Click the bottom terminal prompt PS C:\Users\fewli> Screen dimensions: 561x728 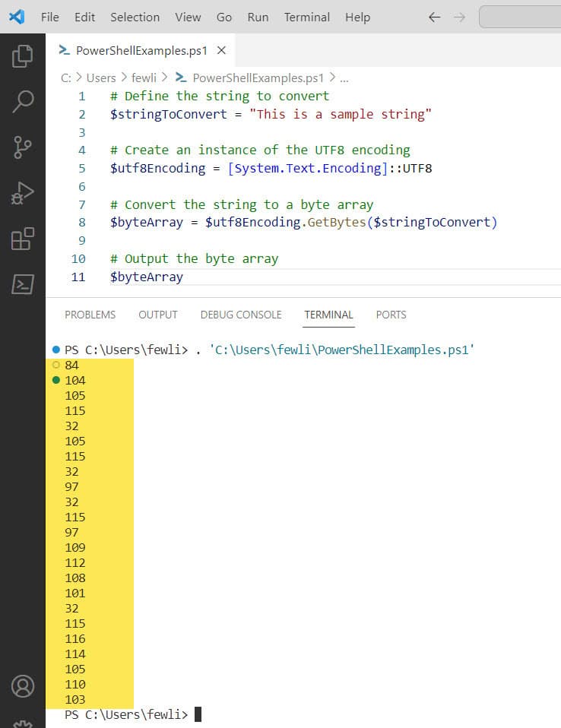point(126,714)
